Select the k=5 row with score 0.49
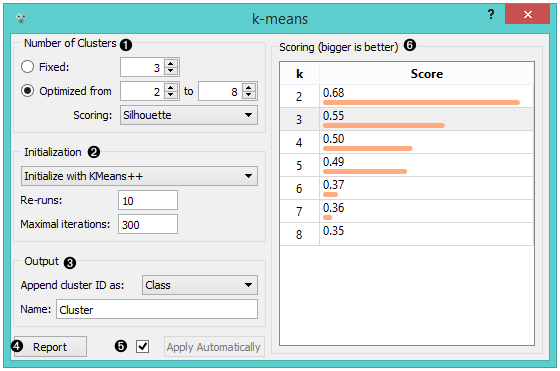Image resolution: width=560 pixels, height=371 pixels. pos(407,165)
